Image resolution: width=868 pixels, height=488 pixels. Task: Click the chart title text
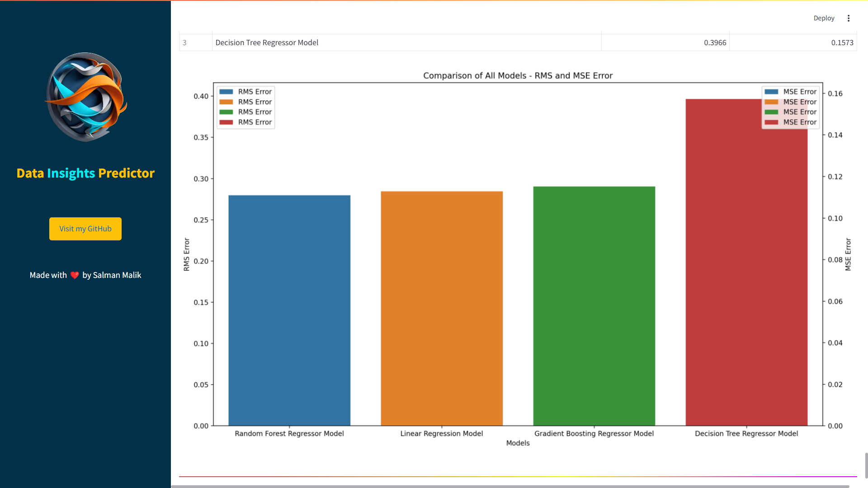(x=518, y=75)
